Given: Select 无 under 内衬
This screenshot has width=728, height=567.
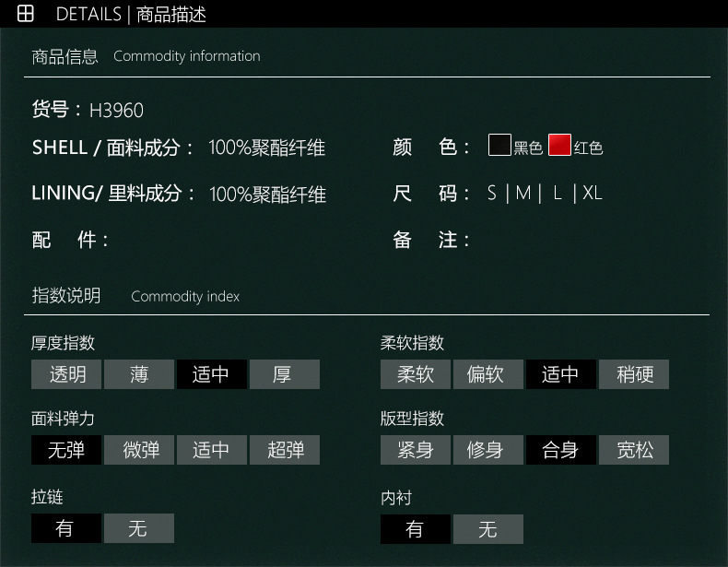Looking at the screenshot, I should click(488, 529).
